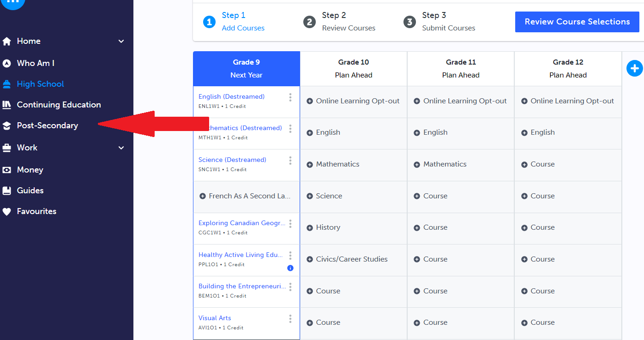Click the Guides book icon
Screen dimensions: 644x340
pyautogui.click(x=6, y=191)
